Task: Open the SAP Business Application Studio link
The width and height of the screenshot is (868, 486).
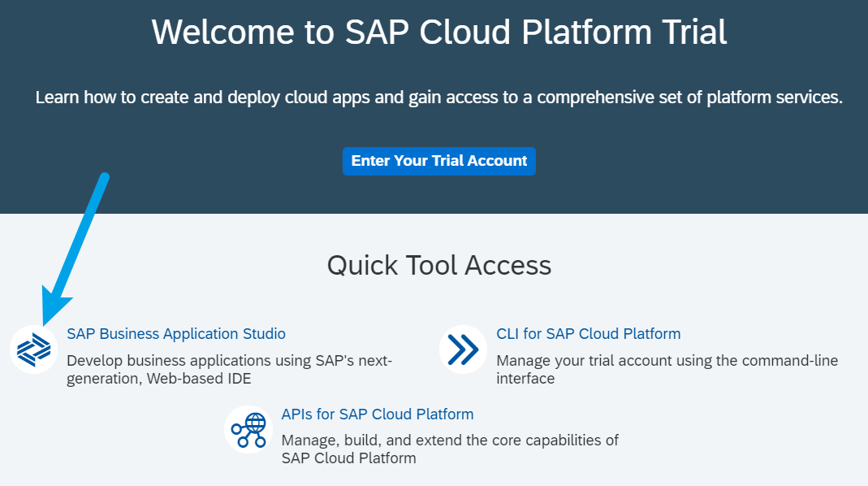Action: [176, 333]
